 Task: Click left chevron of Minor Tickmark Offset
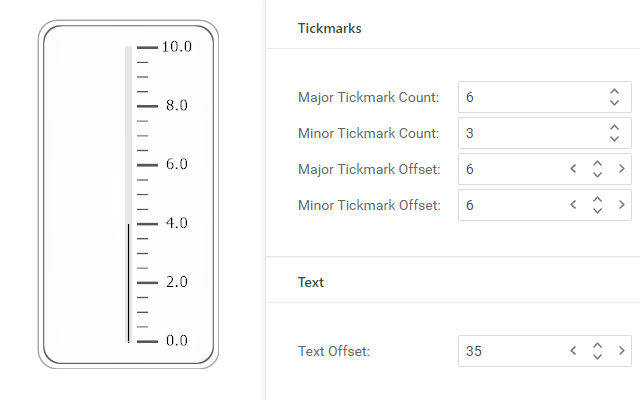574,205
